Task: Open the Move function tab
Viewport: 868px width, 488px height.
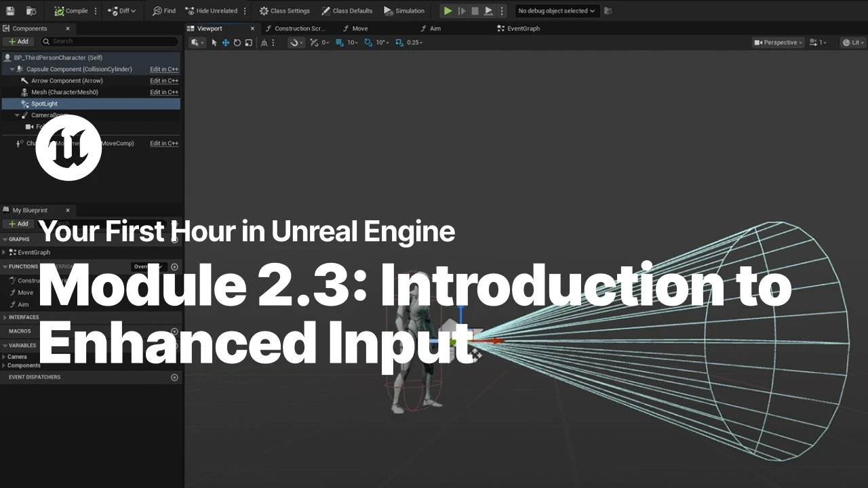Action: click(355, 28)
